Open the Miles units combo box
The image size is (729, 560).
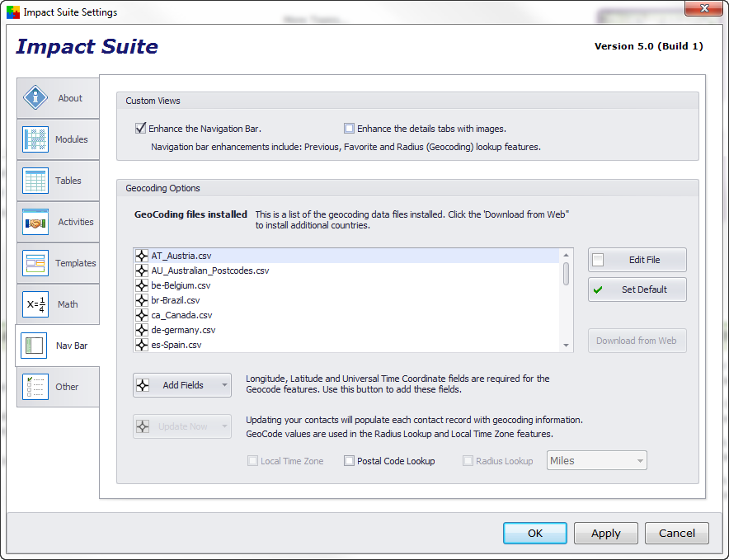[596, 460]
